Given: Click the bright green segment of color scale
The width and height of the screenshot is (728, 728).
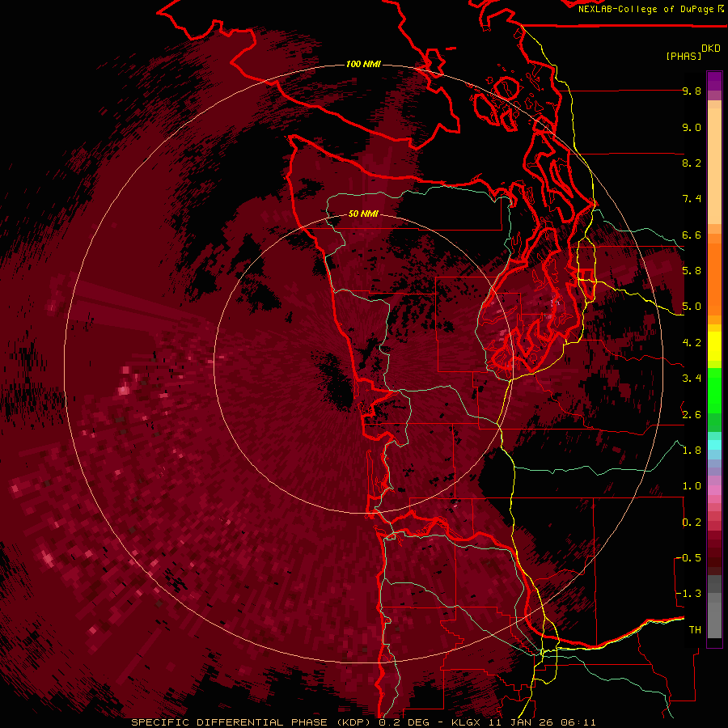Looking at the screenshot, I should [714, 391].
